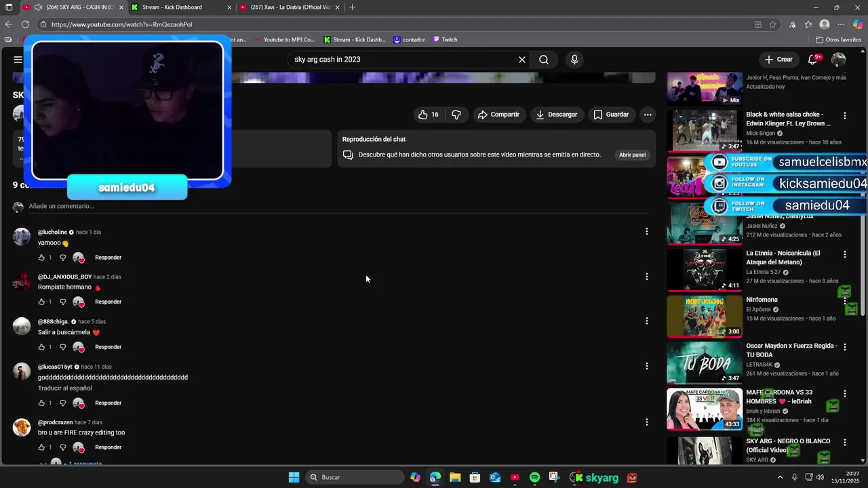This screenshot has width=868, height=488.
Task: Open options for Oscar Maydon TU BODA video
Action: point(845,347)
